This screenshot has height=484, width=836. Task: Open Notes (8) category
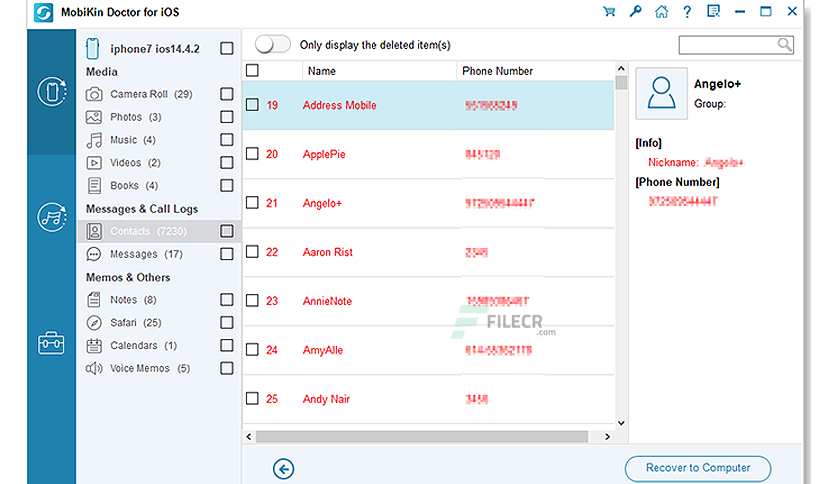point(133,300)
